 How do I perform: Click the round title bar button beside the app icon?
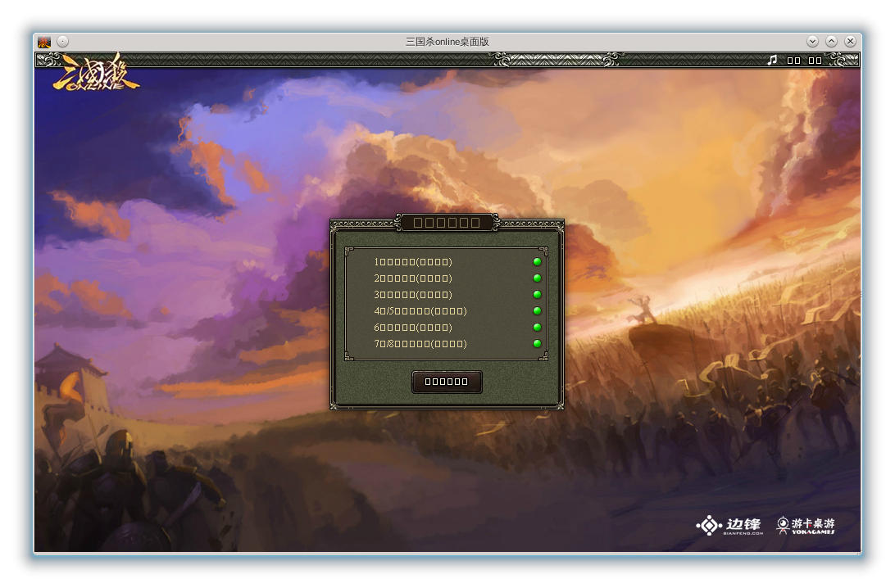pos(63,42)
